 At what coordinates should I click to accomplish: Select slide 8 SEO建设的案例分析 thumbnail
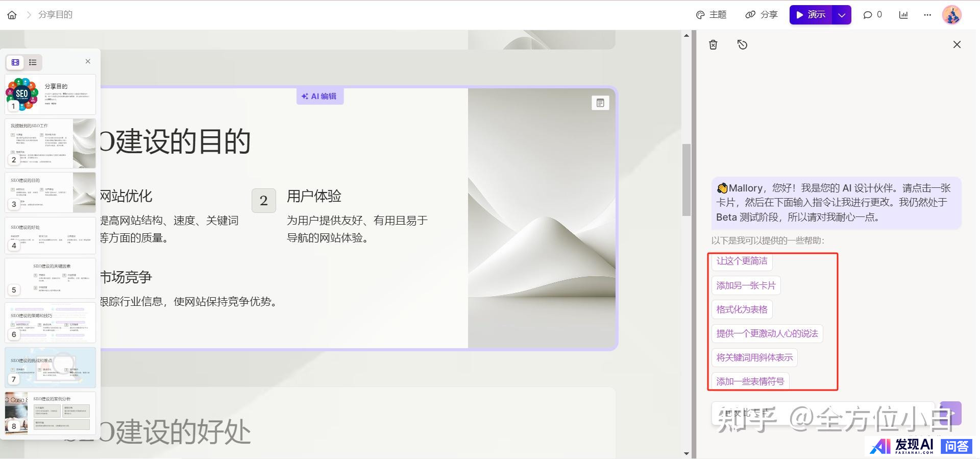coord(50,413)
